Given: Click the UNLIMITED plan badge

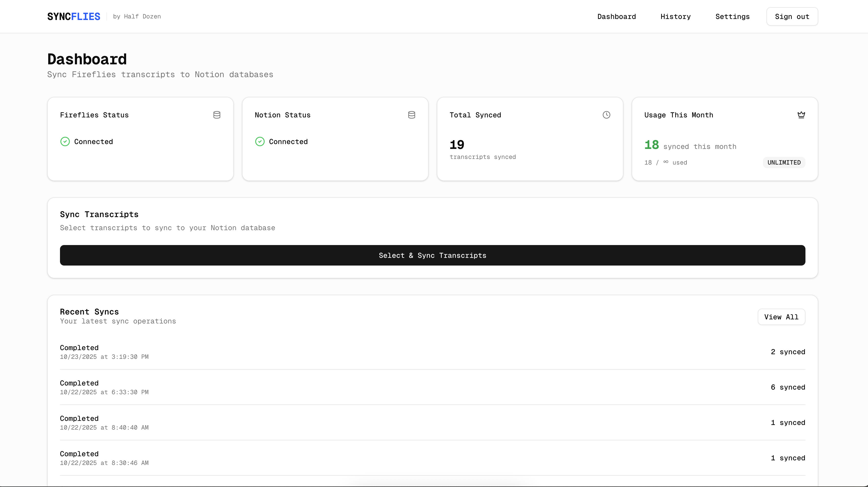Looking at the screenshot, I should [x=784, y=163].
